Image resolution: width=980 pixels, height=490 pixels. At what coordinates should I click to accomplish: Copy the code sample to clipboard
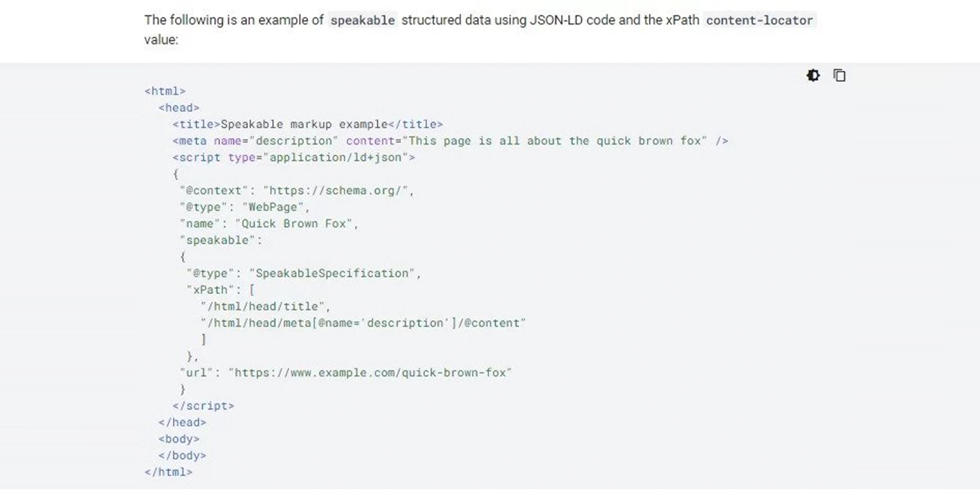tap(840, 76)
